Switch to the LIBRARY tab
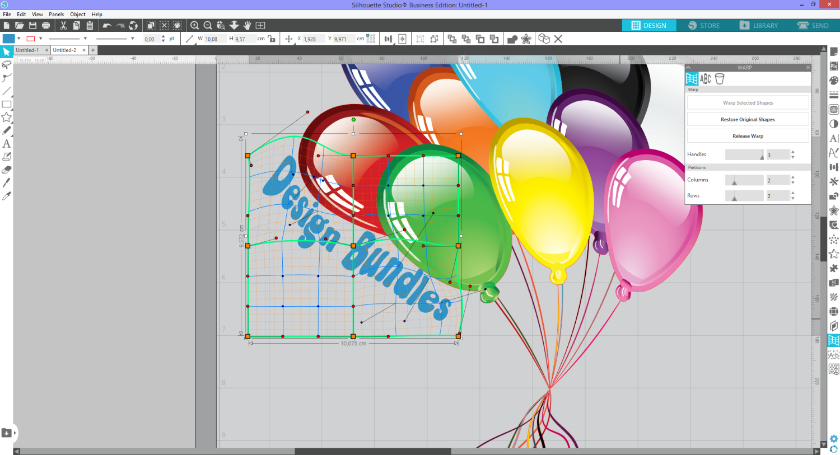The width and height of the screenshot is (840, 455). click(759, 25)
